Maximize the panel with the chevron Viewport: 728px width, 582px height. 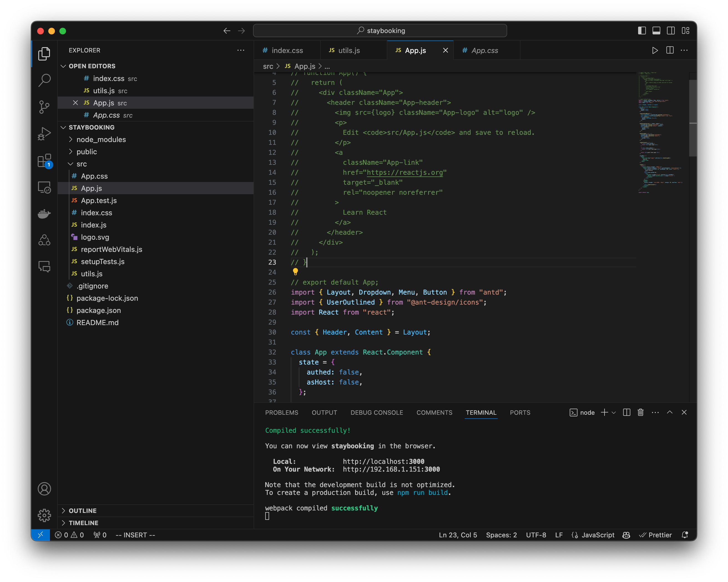(670, 412)
